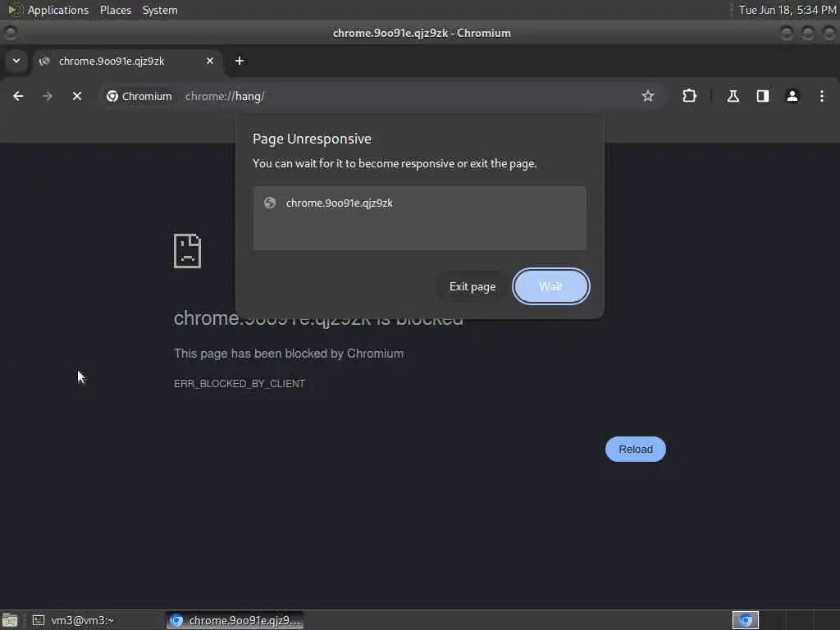
Task: Click Exit page in the unresponsive dialog
Action: (x=472, y=286)
